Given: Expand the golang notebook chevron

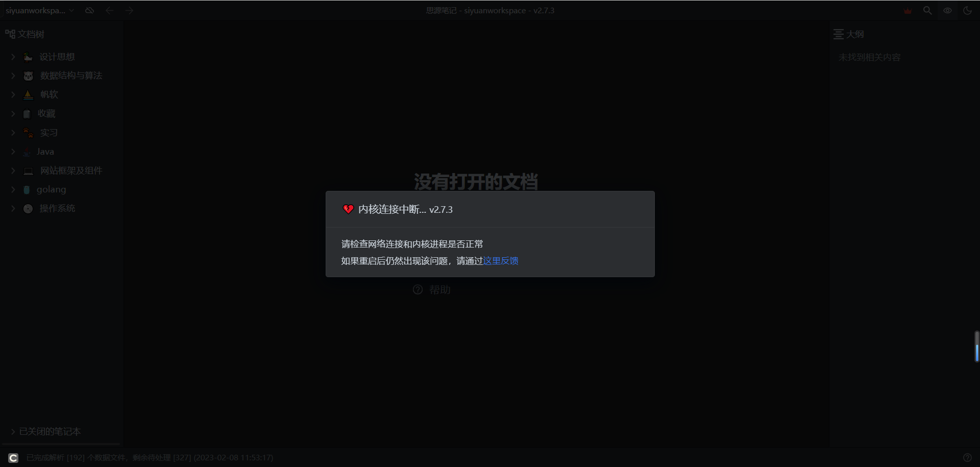Looking at the screenshot, I should [13, 189].
